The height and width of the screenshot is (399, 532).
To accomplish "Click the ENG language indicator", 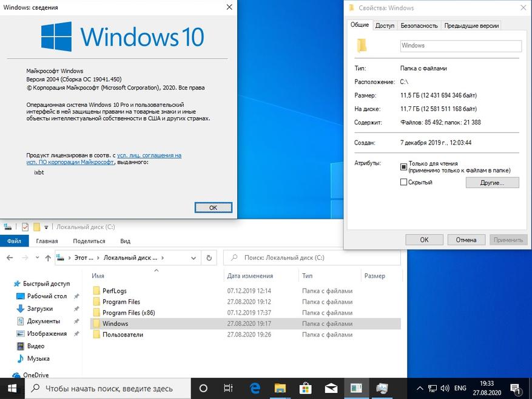I will tap(460, 388).
